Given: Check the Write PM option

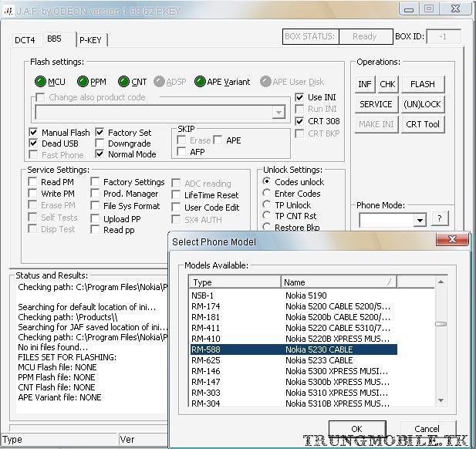Looking at the screenshot, I should [32, 194].
